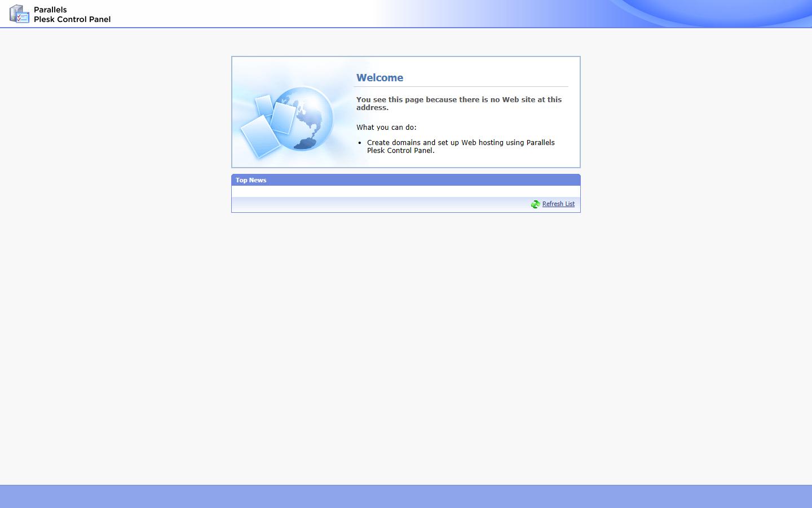Click the horizontal line beneath Welcome heading
The width and height of the screenshot is (812, 508).
[461, 87]
